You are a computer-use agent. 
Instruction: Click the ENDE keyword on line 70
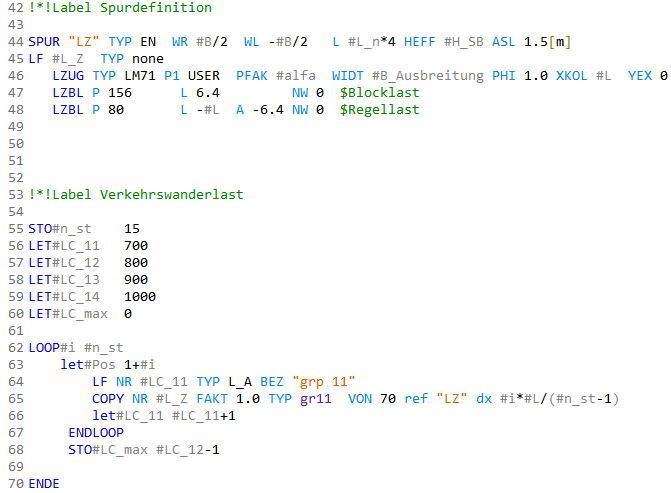44,484
